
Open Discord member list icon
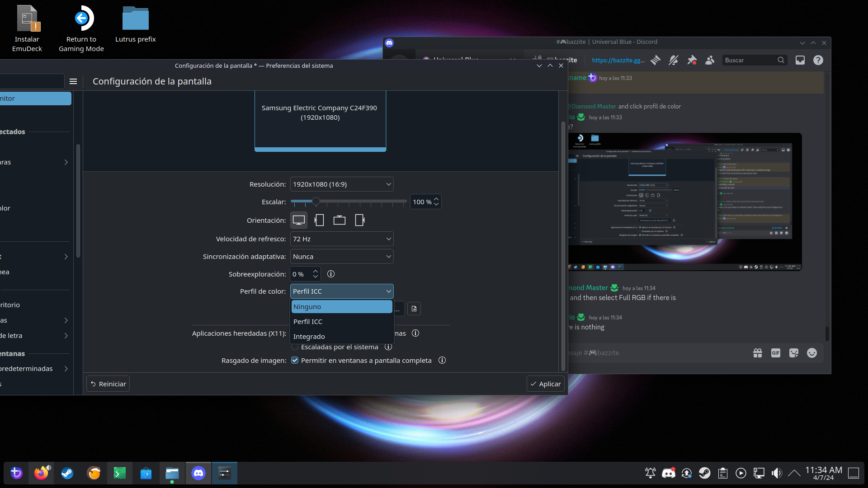[710, 60]
